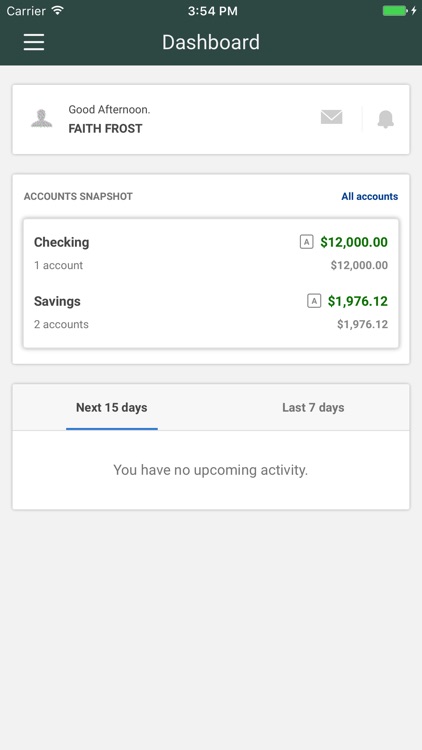The width and height of the screenshot is (422, 750).
Task: Tap the battery indicator in status bar
Action: (x=400, y=11)
